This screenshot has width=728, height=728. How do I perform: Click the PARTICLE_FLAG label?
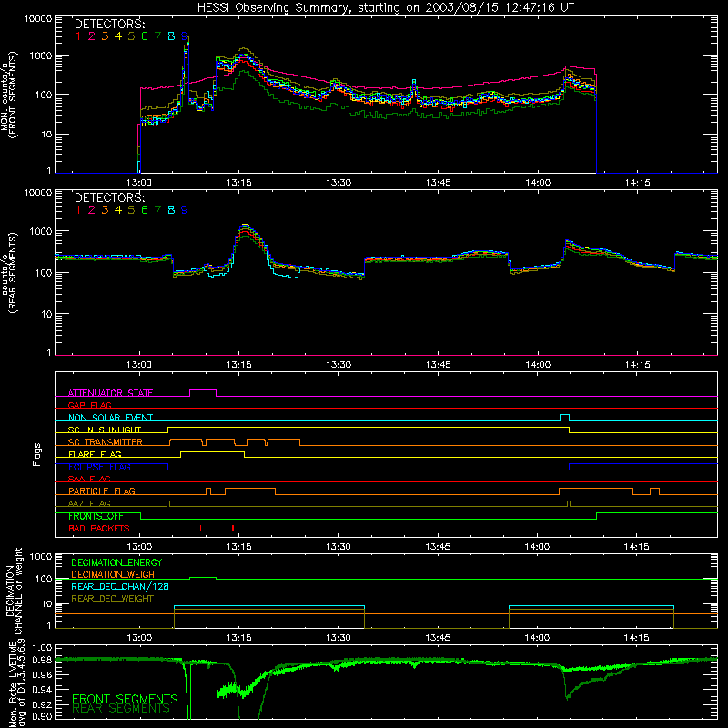click(102, 490)
